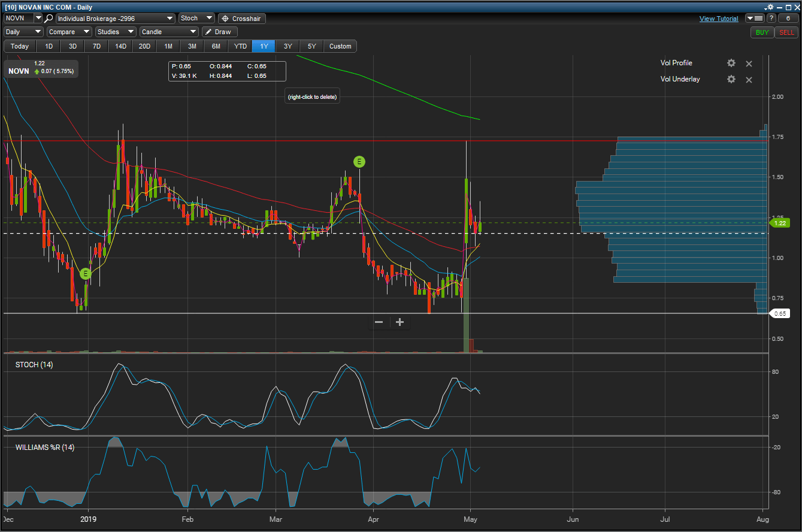This screenshot has height=532, width=802.
Task: Open the NOVN symbol dropdown arrow
Action: pyautogui.click(x=38, y=19)
